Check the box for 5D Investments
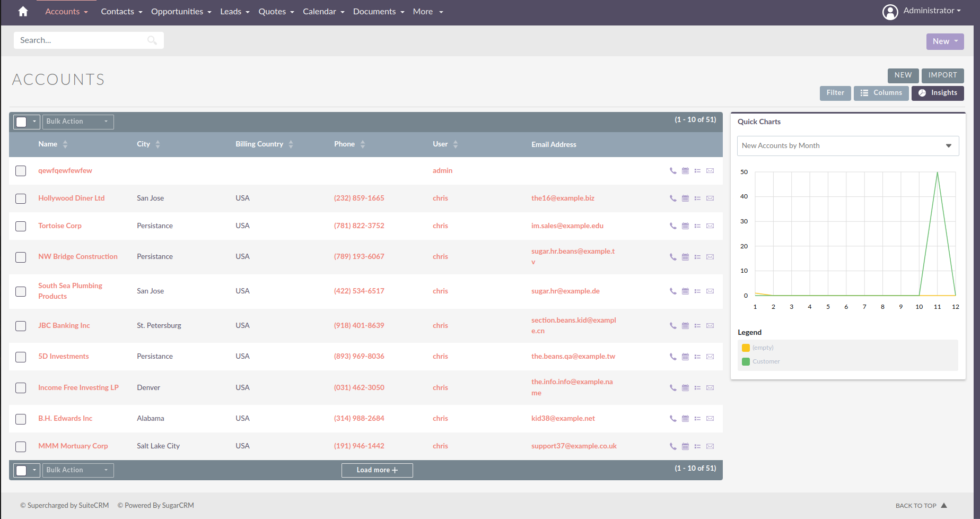Viewport: 980px width, 519px height. coord(21,357)
